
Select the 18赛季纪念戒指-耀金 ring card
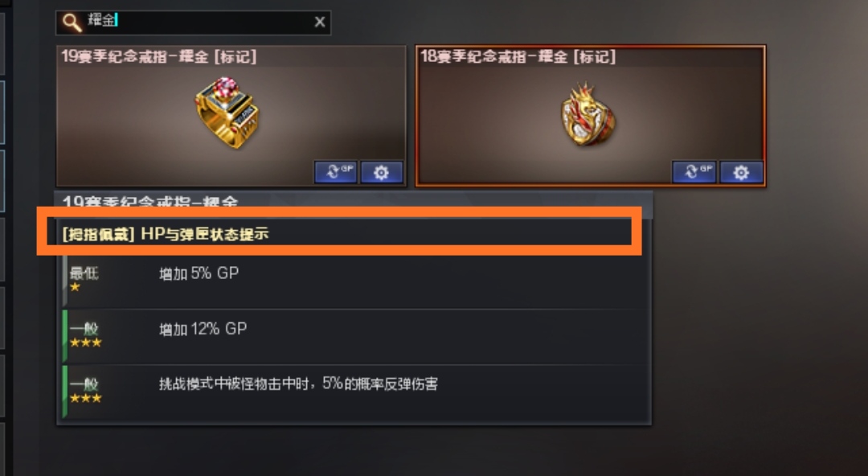[x=591, y=116]
